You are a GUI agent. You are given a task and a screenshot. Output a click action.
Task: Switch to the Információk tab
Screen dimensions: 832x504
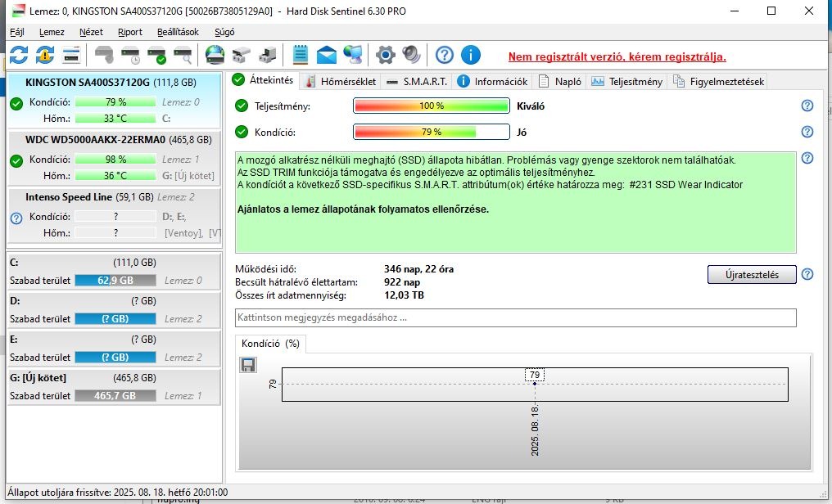pyautogui.click(x=492, y=81)
